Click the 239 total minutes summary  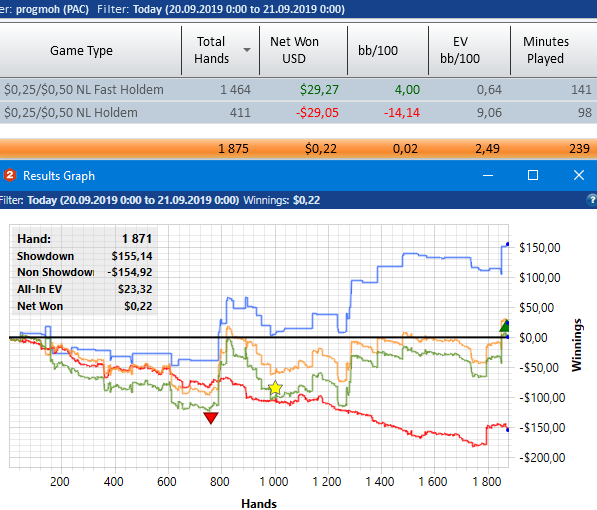tap(579, 149)
